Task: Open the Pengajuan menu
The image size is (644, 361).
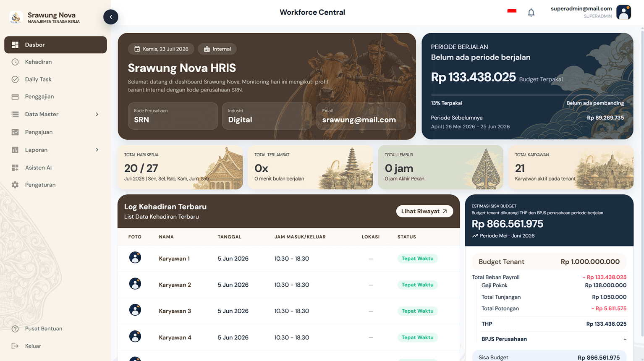Action: 55,132
